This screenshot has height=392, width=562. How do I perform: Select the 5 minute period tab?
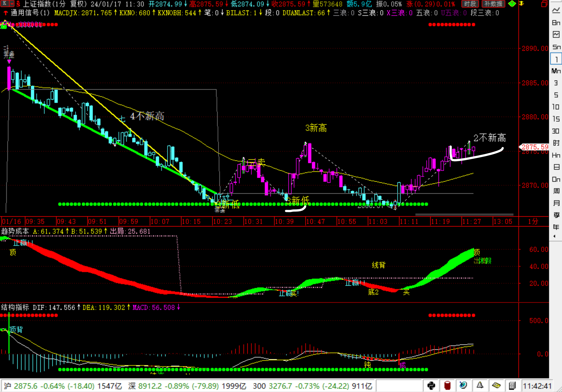coord(556,95)
